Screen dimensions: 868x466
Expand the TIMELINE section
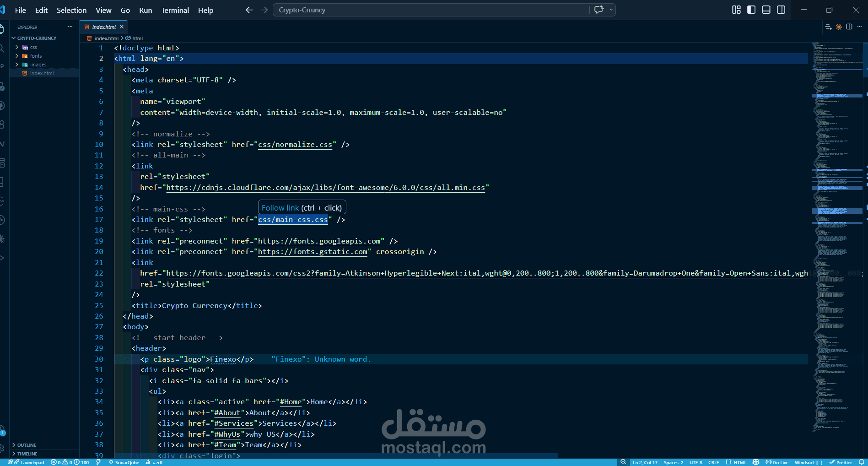[27, 454]
